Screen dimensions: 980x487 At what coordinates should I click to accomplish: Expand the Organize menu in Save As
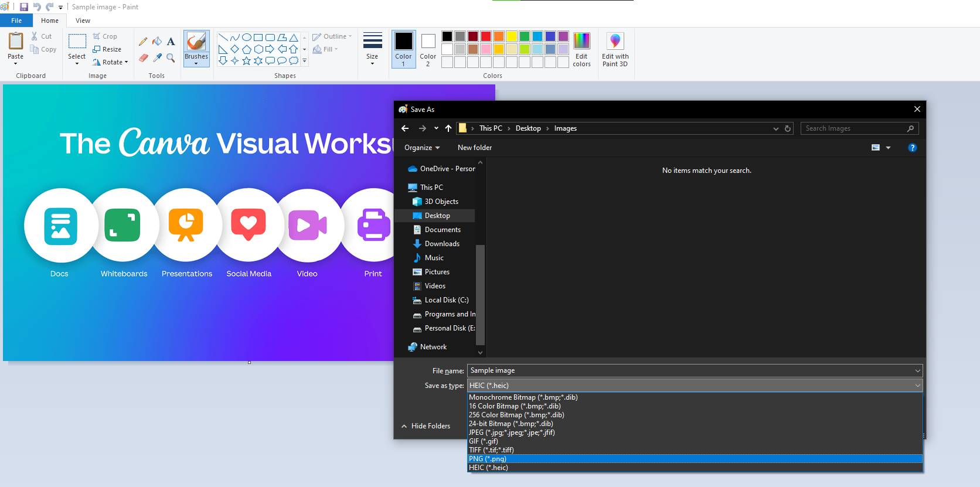(422, 148)
